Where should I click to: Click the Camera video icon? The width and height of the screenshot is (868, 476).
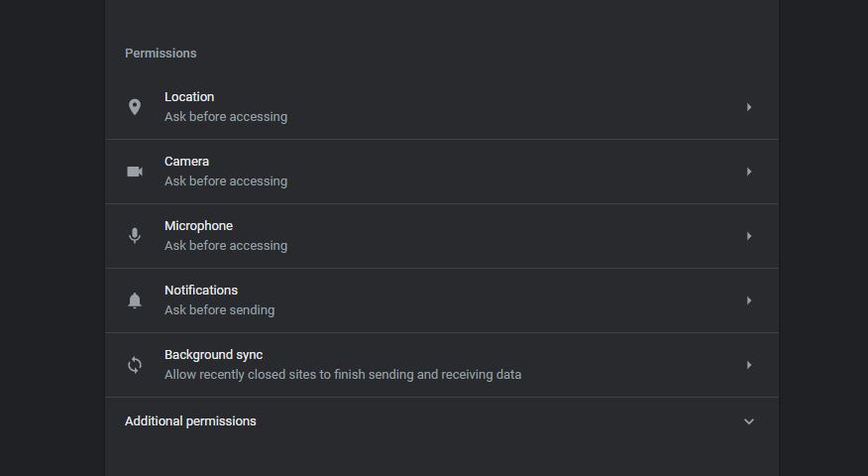click(x=135, y=172)
